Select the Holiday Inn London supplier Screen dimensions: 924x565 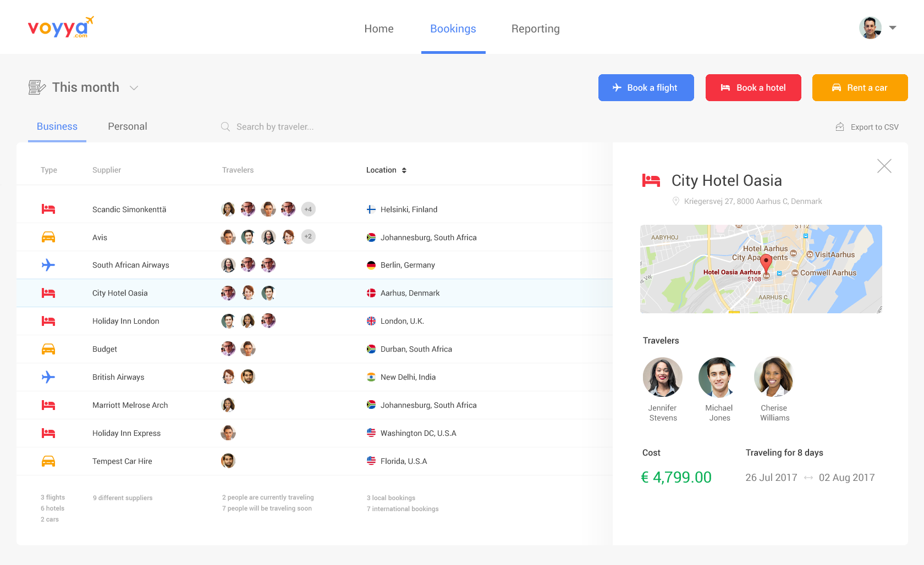pos(126,321)
